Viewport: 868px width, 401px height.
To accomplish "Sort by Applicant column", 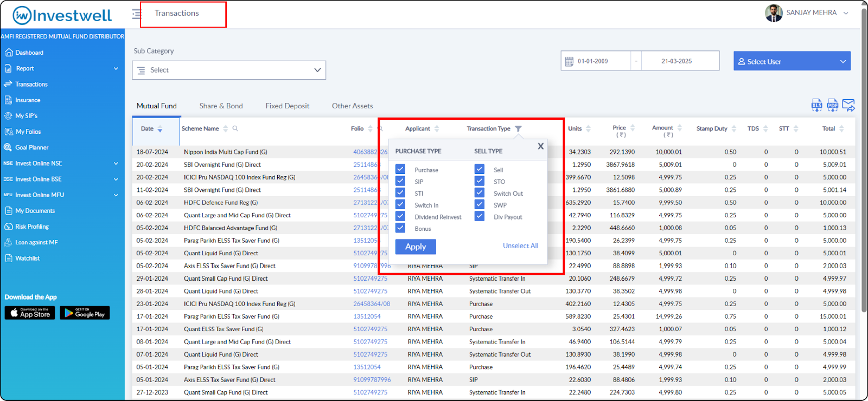I will (437, 129).
